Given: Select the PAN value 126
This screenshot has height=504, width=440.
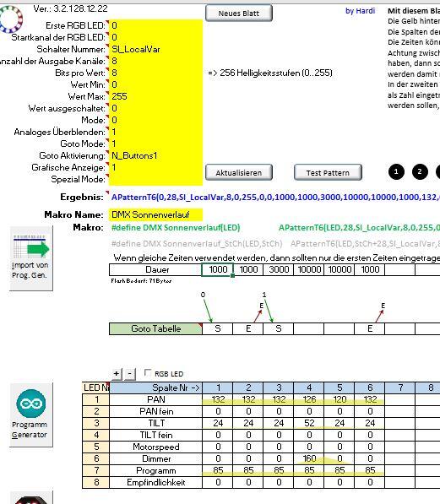Looking at the screenshot, I should click(309, 399).
